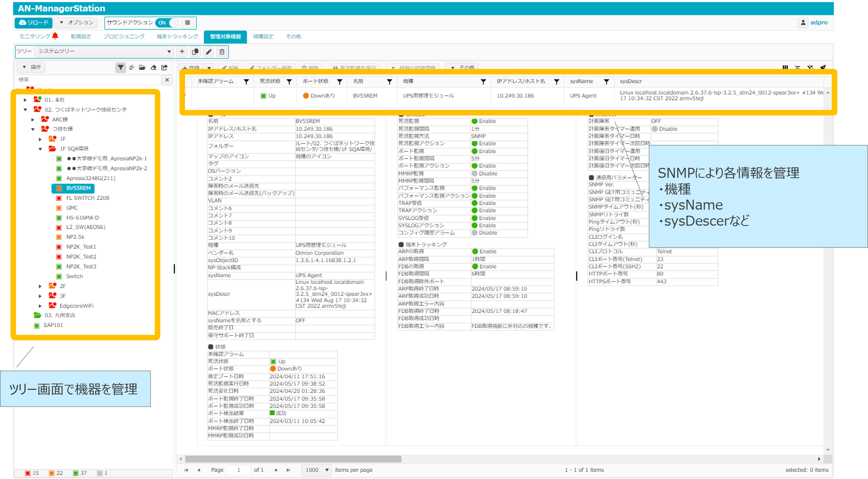Click the green status count 37 indicator
This screenshot has width=868, height=479.
coord(80,473)
